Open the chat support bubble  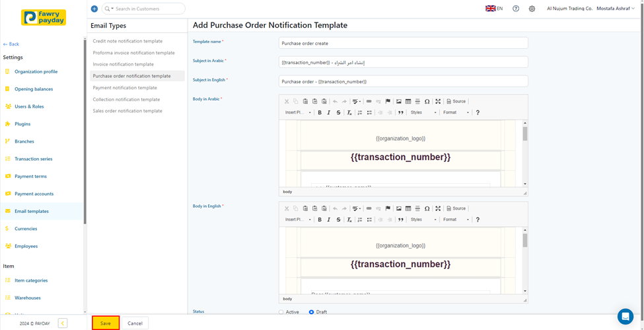[625, 316]
